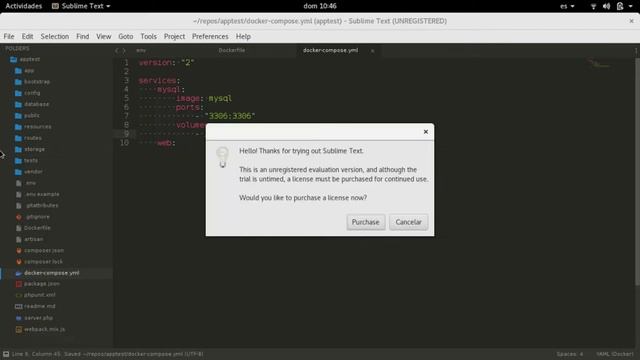The width and height of the screenshot is (640, 360).
Task: Open the File menu
Action: point(9,36)
